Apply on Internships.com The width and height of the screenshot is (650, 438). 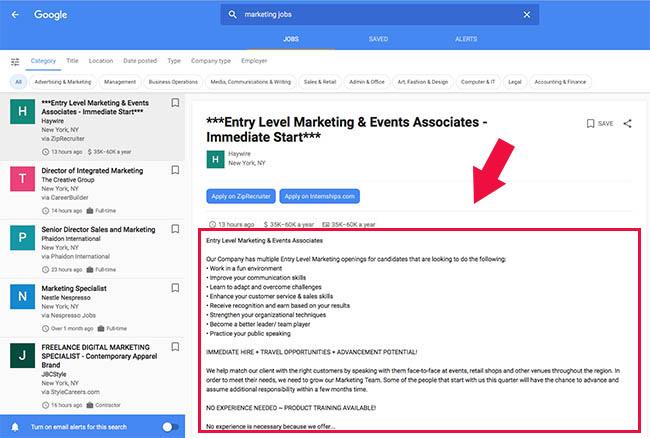pyautogui.click(x=320, y=196)
